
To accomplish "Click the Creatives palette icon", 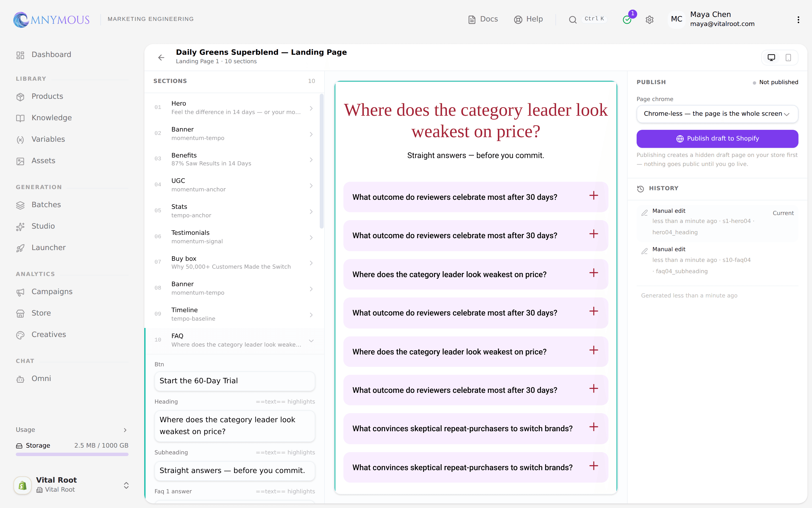I will coord(20,335).
